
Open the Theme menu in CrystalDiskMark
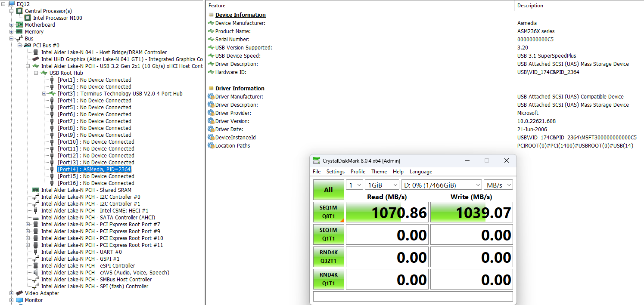coord(379,171)
